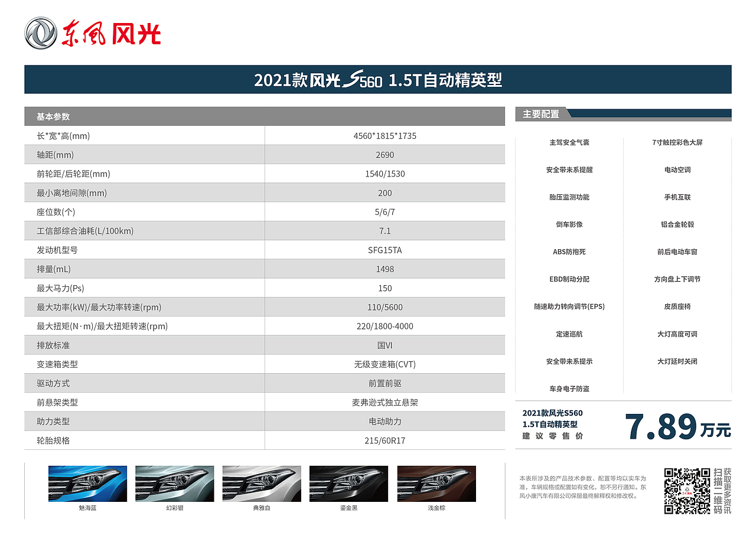Click the disclaimer paragraph starting 本表所涉及的
This screenshot has height=542, width=756.
coord(582,487)
